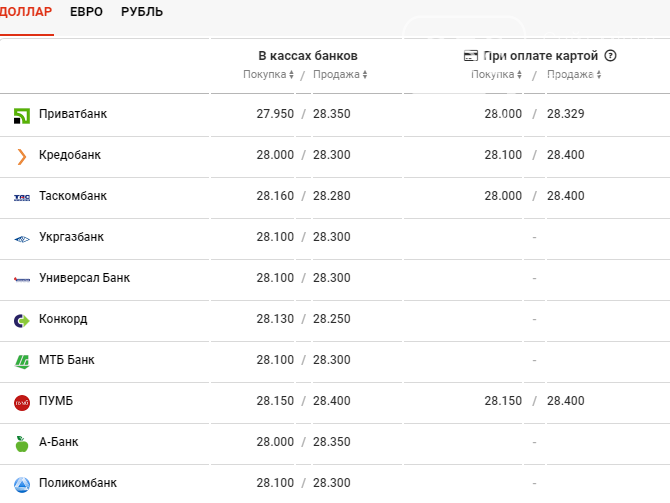Sort by card payment Продажа column
670x503 pixels.
coord(574,75)
